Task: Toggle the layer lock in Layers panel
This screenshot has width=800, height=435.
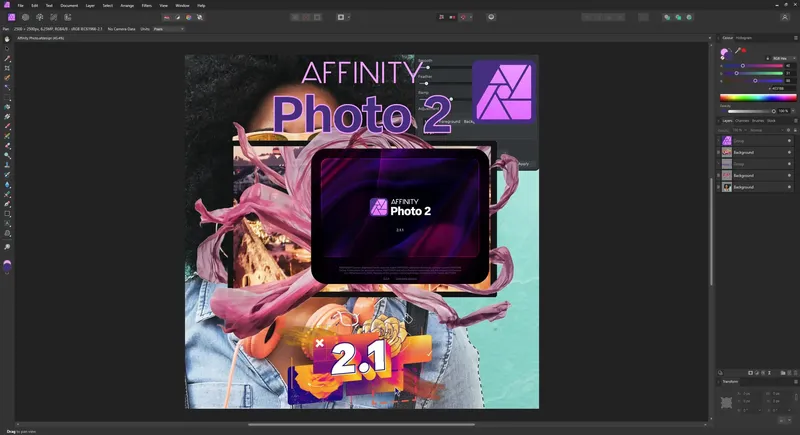Action: (795, 130)
